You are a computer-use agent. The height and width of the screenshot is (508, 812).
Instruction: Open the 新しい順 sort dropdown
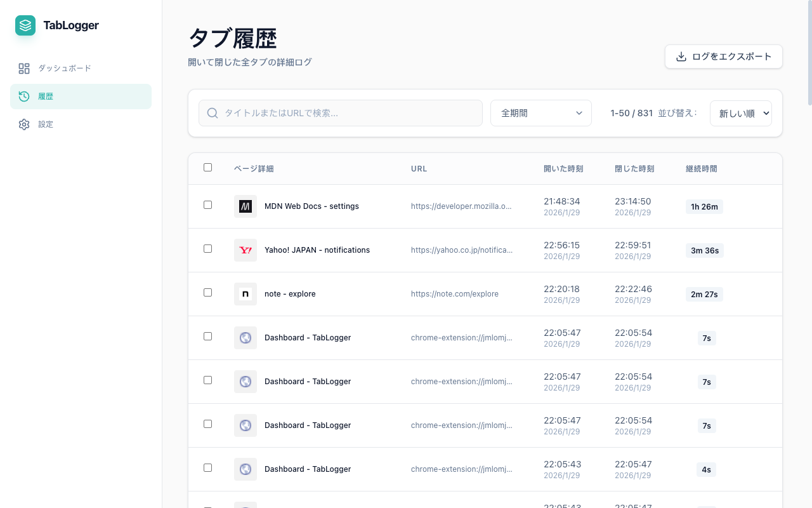pos(740,113)
